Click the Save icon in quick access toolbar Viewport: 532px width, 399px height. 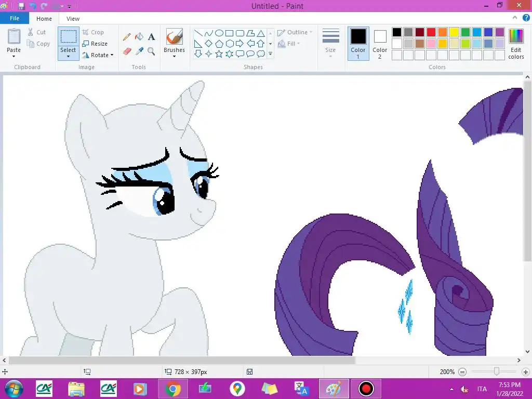(21, 6)
